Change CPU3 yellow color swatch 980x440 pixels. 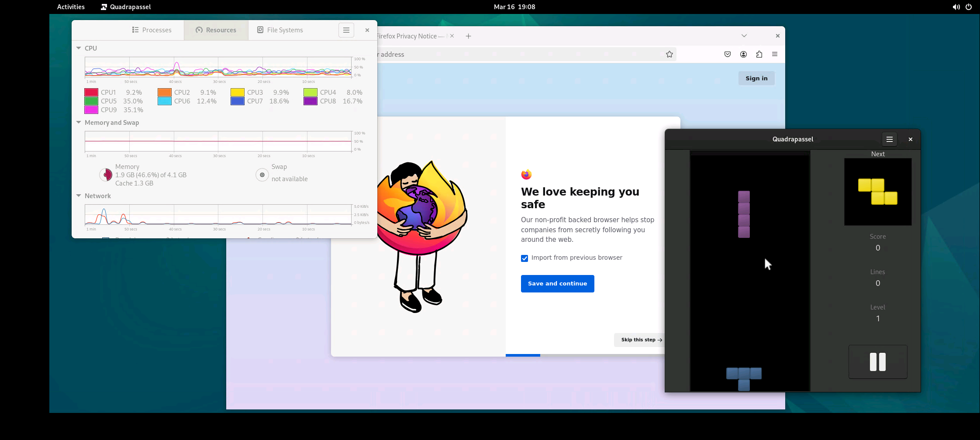click(238, 93)
